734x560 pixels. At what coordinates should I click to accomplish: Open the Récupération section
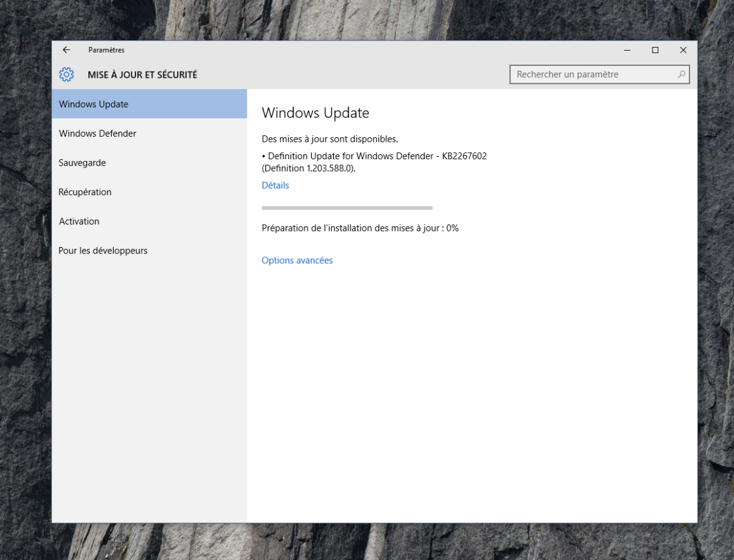pyautogui.click(x=85, y=192)
